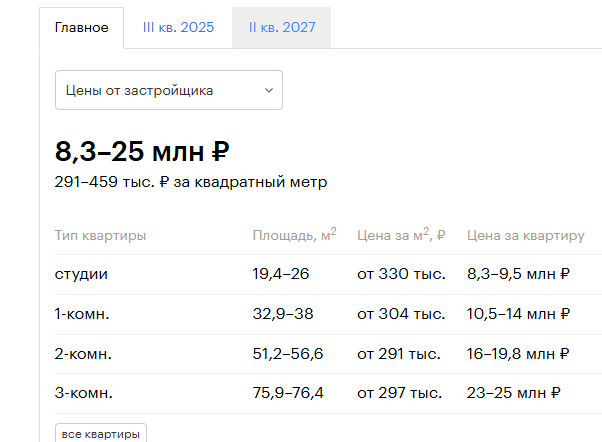Screen dimensions: 602x442
Task: Select the 1-комн. apartment type row
Action: pos(328,315)
